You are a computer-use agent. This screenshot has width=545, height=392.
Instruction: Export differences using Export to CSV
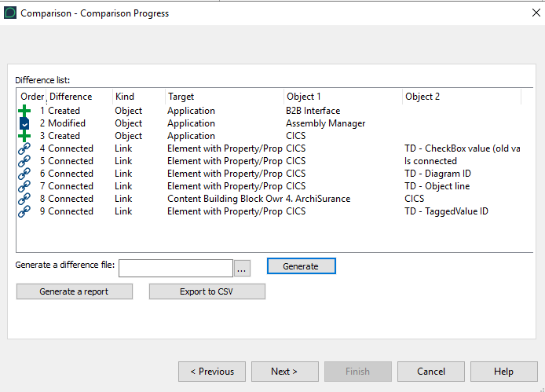coord(207,291)
